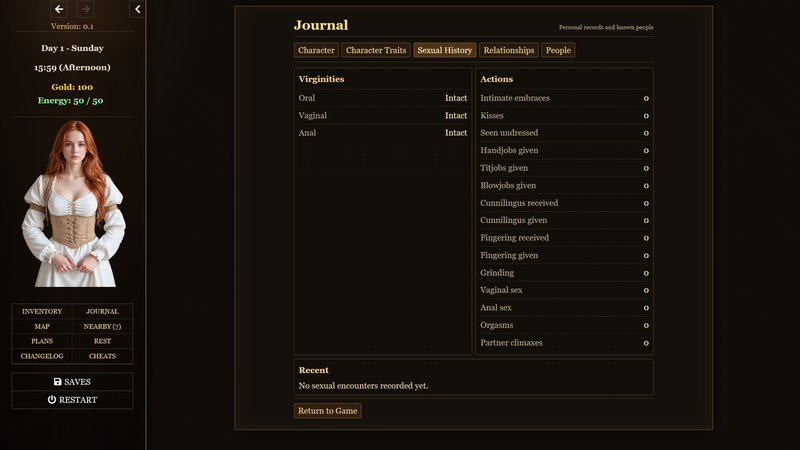Click the forward arrow history icon
This screenshot has width=800, height=450.
click(85, 9)
